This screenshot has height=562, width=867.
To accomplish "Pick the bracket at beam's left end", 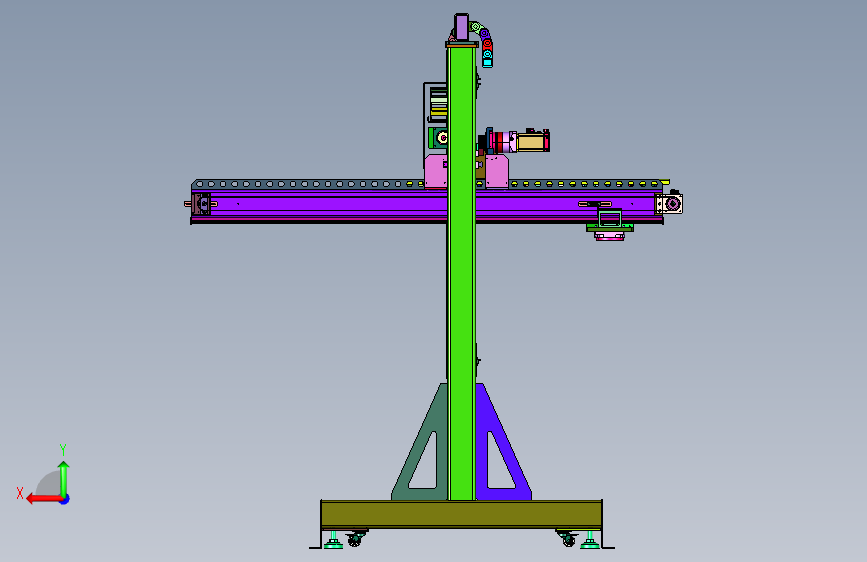I will [x=200, y=204].
